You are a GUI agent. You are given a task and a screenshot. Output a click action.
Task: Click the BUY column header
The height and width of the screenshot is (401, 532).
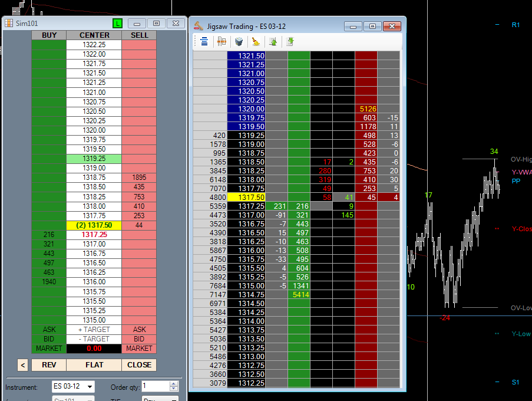click(x=49, y=35)
